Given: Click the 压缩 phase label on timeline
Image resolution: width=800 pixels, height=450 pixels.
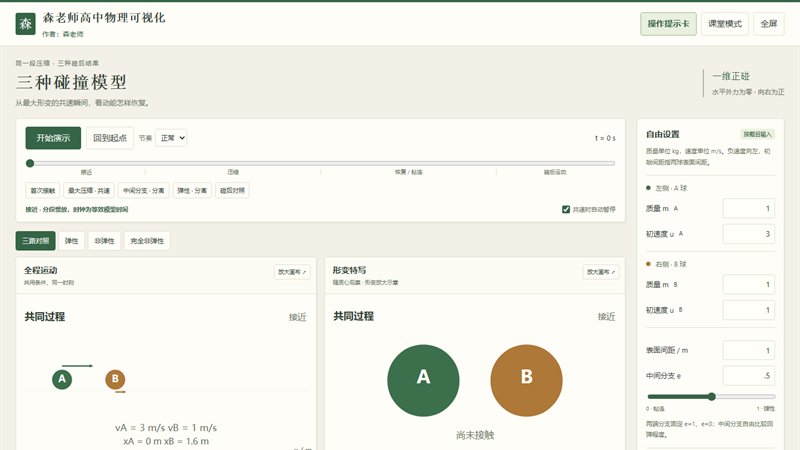Looking at the screenshot, I should pos(233,172).
